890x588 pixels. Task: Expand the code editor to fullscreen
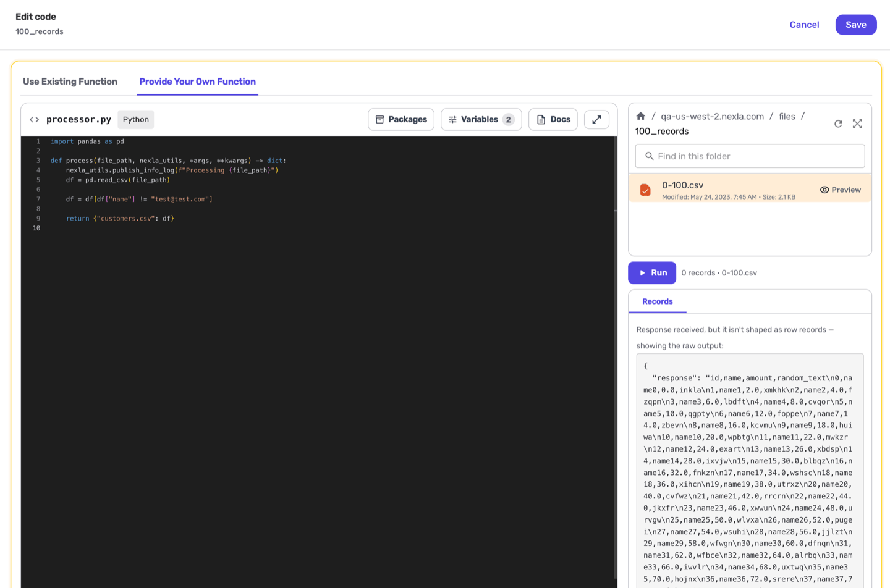tap(596, 119)
